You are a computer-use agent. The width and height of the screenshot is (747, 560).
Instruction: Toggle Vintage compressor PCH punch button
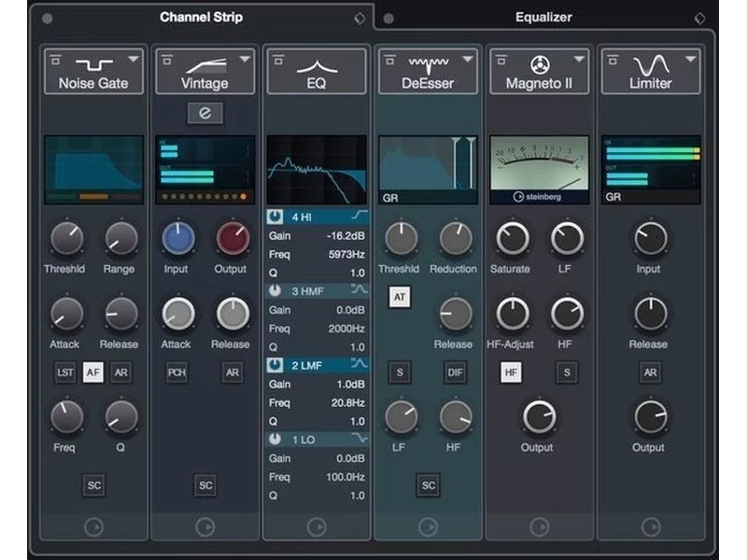[x=176, y=372]
